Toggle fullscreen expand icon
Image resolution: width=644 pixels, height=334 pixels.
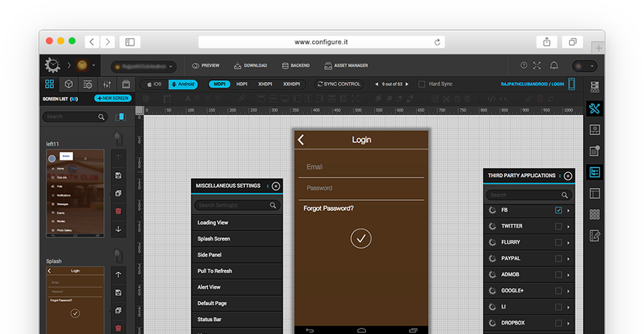click(x=537, y=65)
